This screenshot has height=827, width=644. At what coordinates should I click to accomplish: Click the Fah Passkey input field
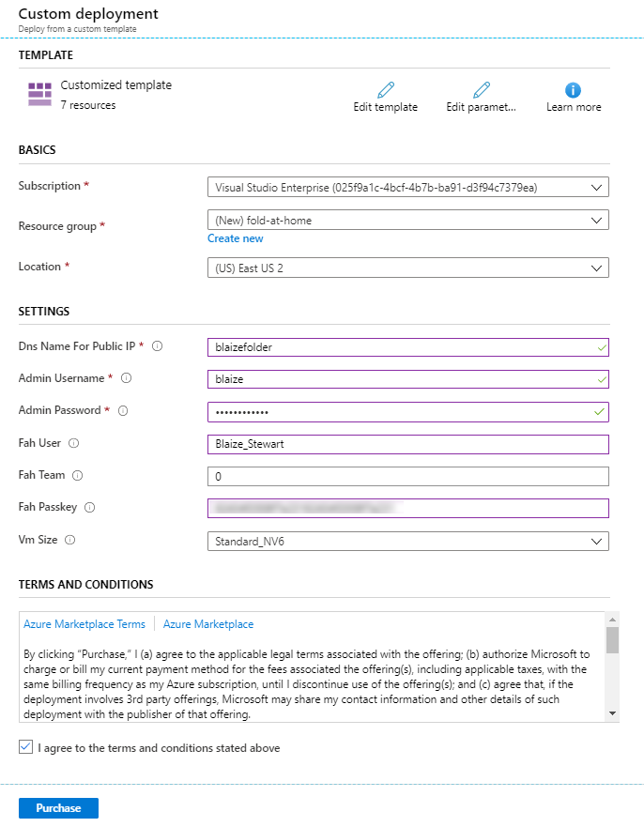click(x=407, y=509)
